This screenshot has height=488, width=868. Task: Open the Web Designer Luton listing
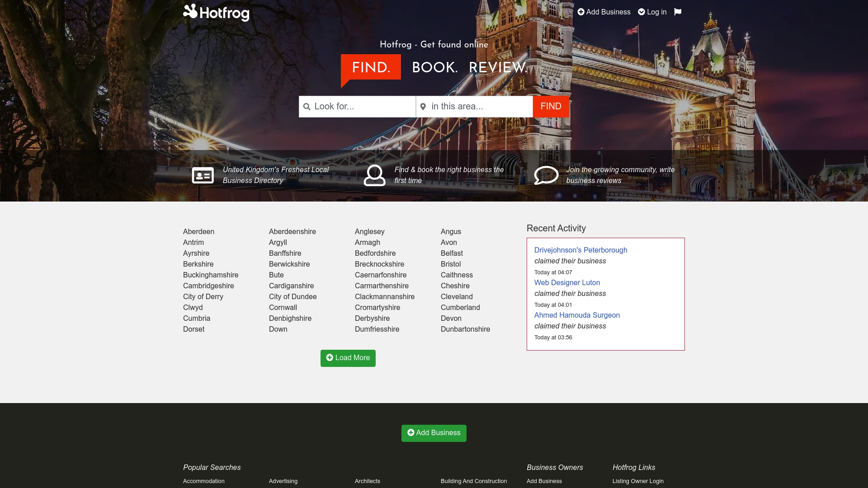567,282
